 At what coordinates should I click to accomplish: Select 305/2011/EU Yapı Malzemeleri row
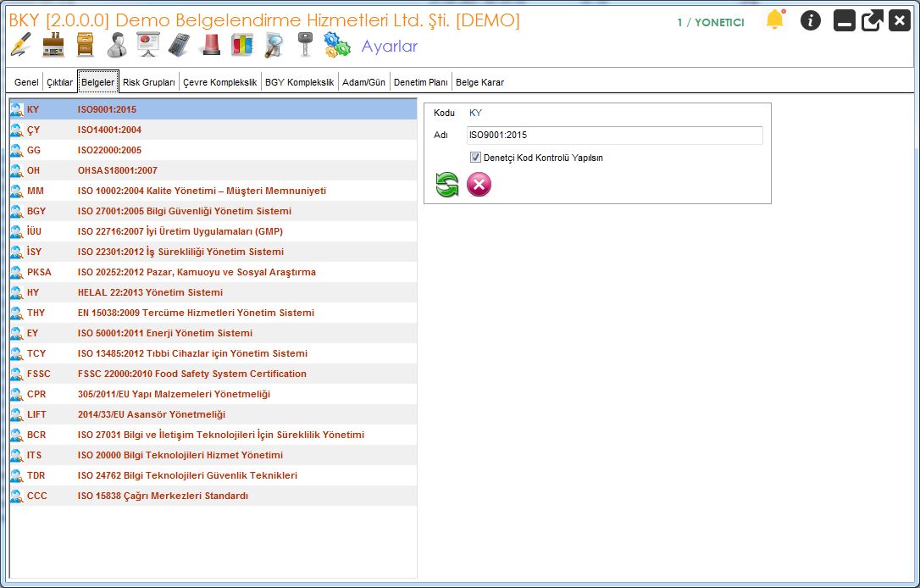(x=213, y=394)
